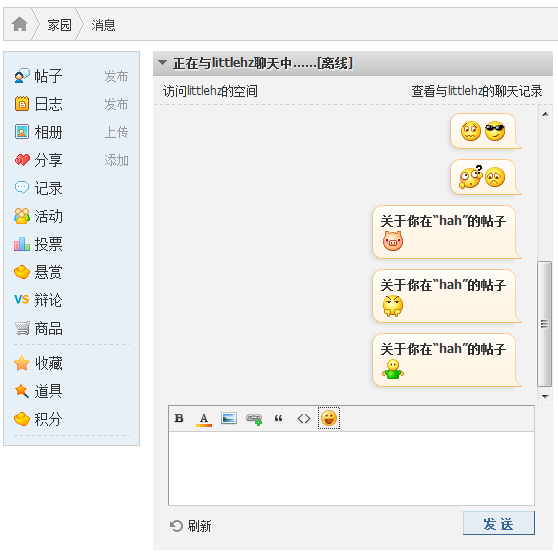View chat history with littlehz link

click(x=477, y=91)
